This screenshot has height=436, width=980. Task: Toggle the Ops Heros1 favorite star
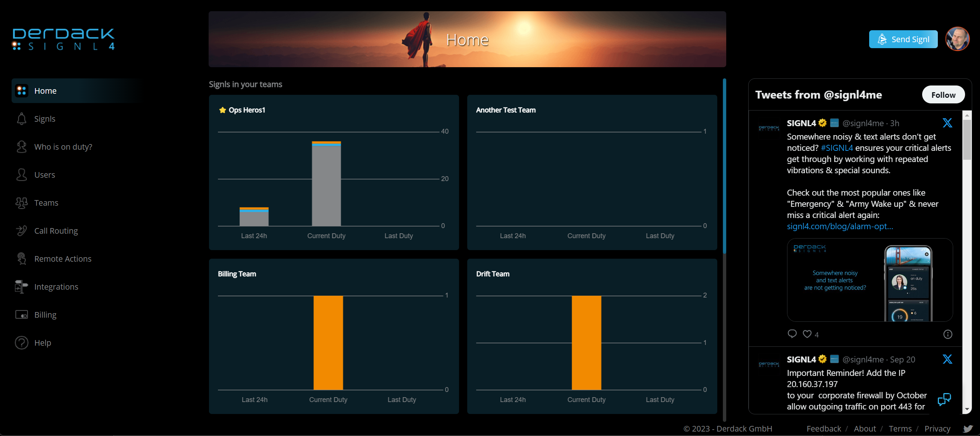tap(222, 110)
